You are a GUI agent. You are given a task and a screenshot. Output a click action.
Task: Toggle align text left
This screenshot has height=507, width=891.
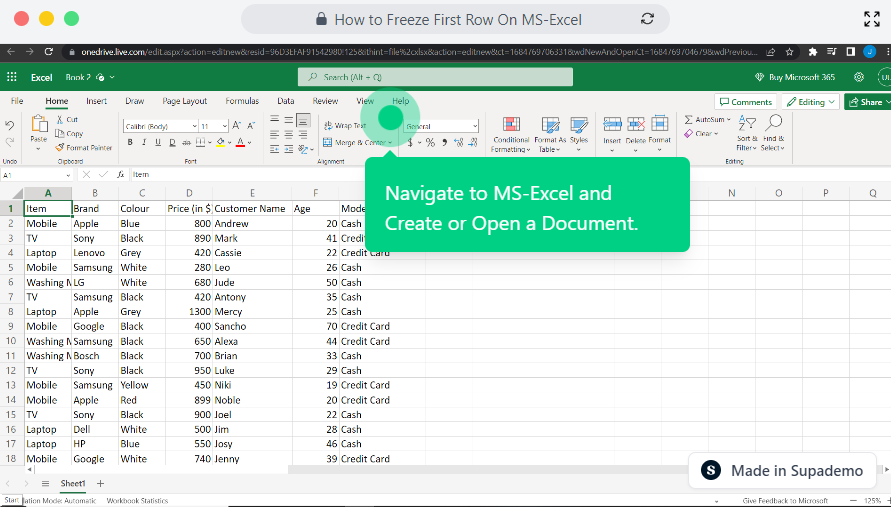[x=274, y=135]
